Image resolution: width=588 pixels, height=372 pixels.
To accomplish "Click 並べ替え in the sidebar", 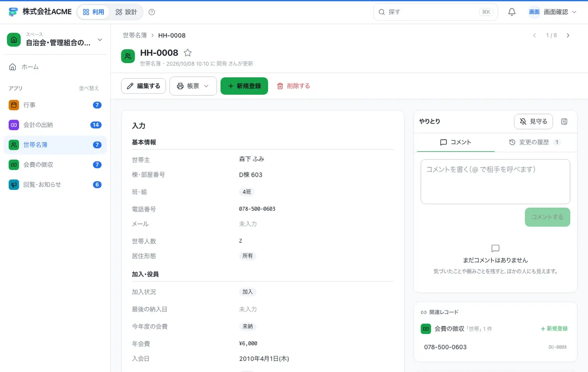I will click(x=89, y=88).
